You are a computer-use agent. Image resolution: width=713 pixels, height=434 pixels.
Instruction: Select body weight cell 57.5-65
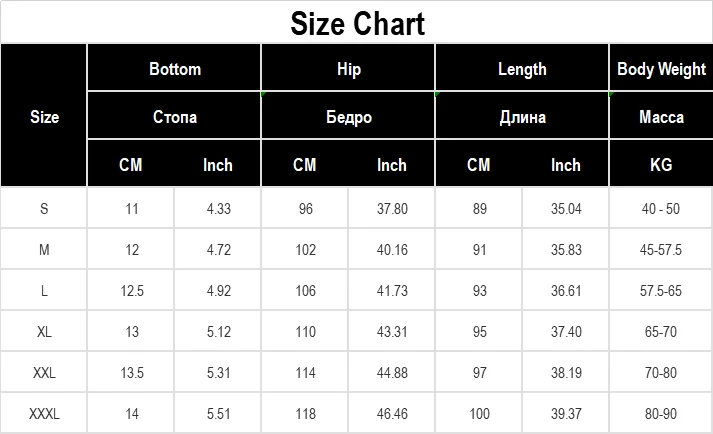[x=661, y=291]
